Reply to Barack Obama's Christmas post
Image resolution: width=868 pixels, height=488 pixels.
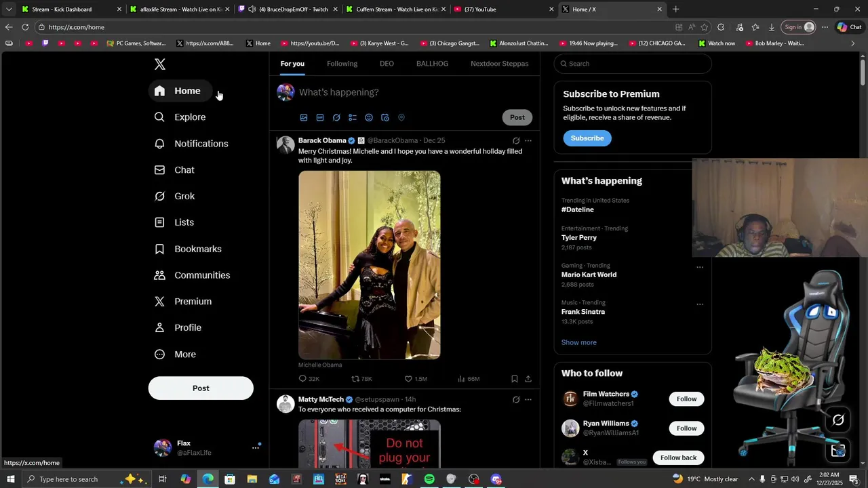coord(309,379)
